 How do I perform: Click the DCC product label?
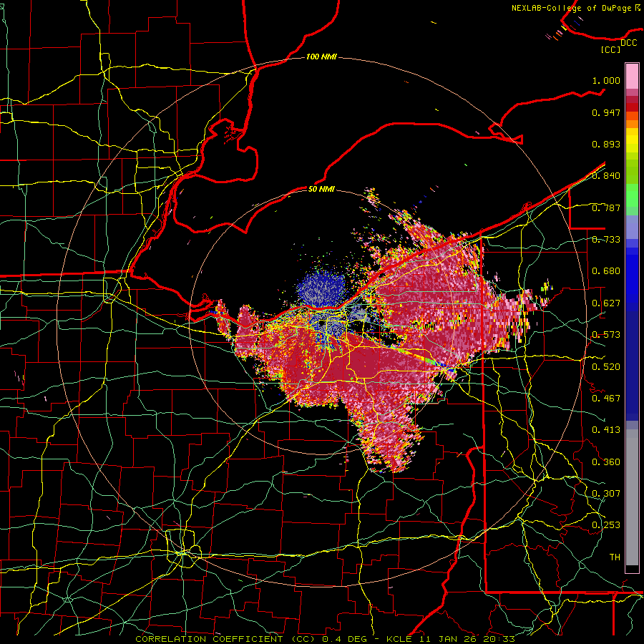click(x=629, y=43)
